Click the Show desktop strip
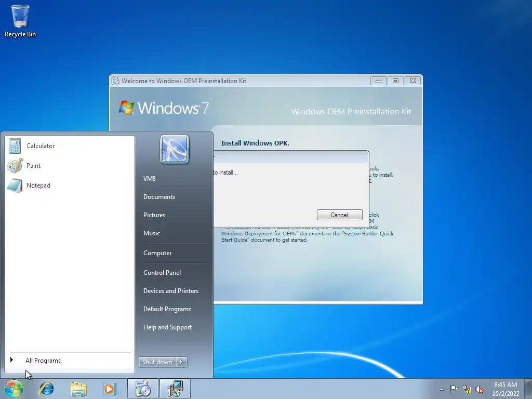532x399 pixels. [529, 389]
